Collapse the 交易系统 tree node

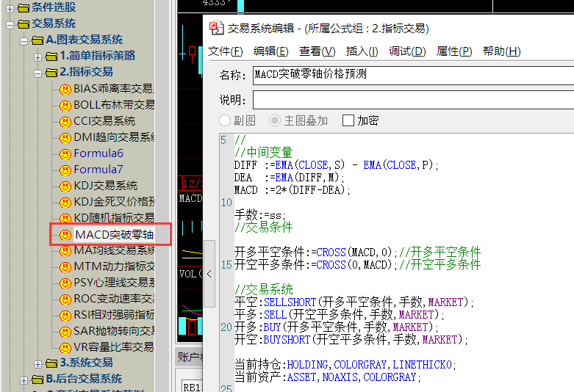coord(10,25)
